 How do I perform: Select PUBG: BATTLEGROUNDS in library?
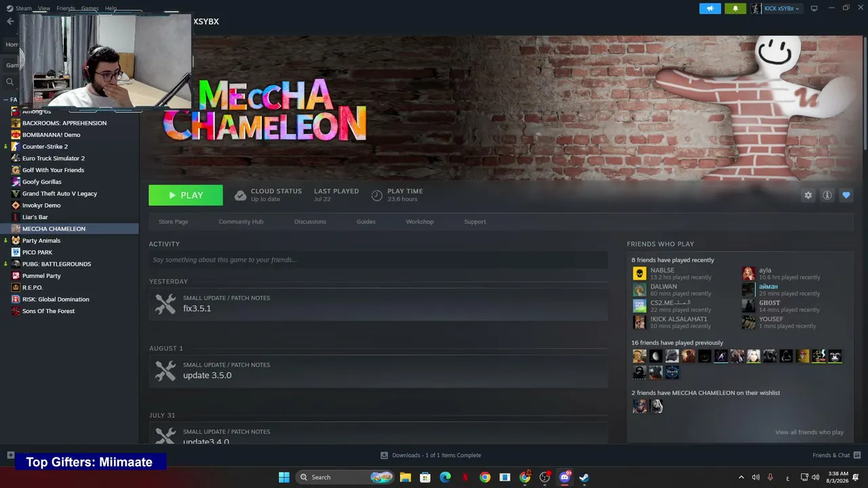point(56,264)
